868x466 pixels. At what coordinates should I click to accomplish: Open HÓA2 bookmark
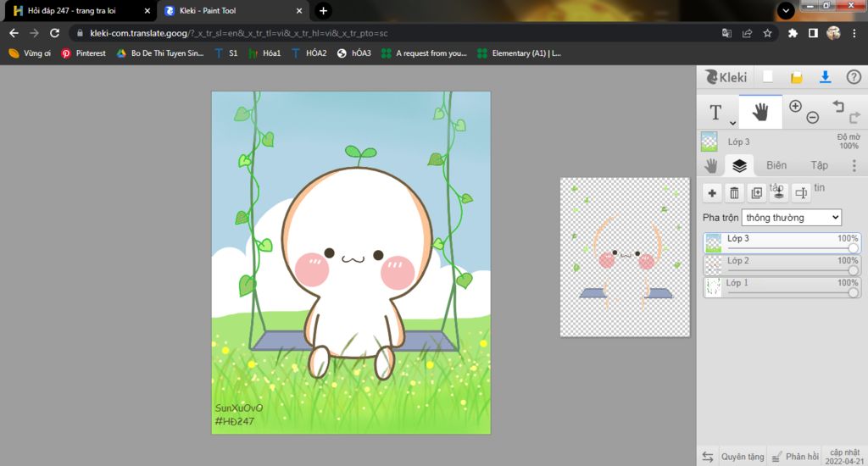[x=309, y=53]
